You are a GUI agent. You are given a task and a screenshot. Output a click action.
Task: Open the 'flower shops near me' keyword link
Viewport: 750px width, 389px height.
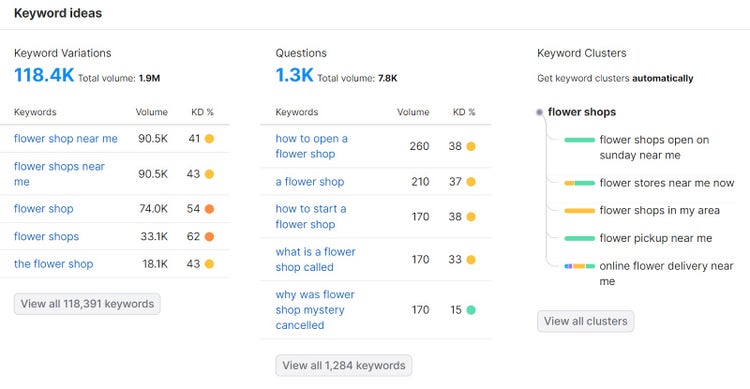[59, 174]
